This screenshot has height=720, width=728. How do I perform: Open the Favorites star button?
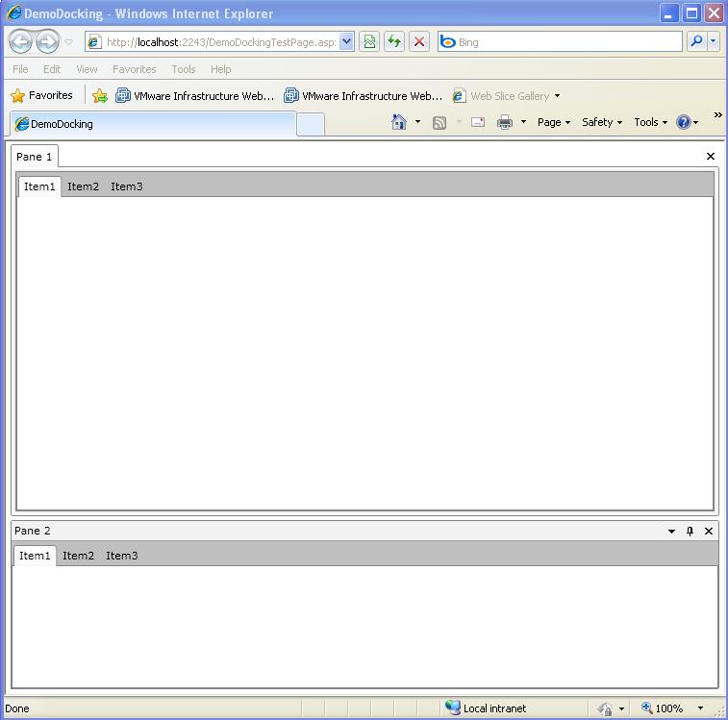(41, 95)
